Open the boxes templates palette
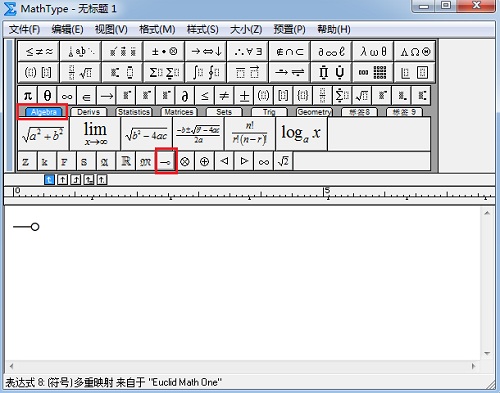This screenshot has width=500, height=393. [415, 72]
